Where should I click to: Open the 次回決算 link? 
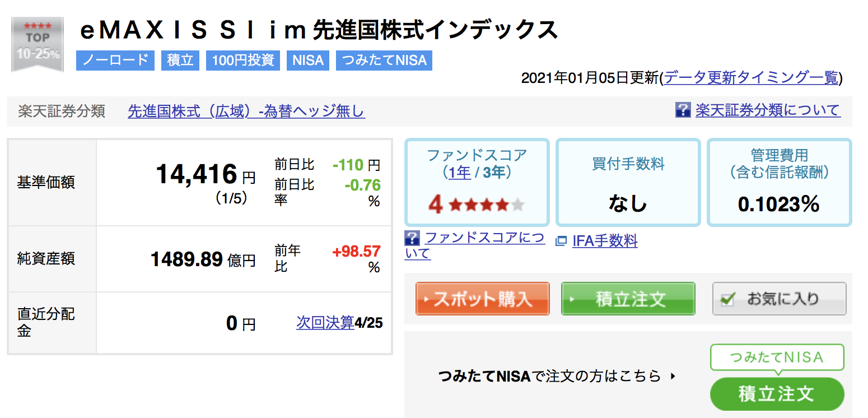(x=325, y=322)
